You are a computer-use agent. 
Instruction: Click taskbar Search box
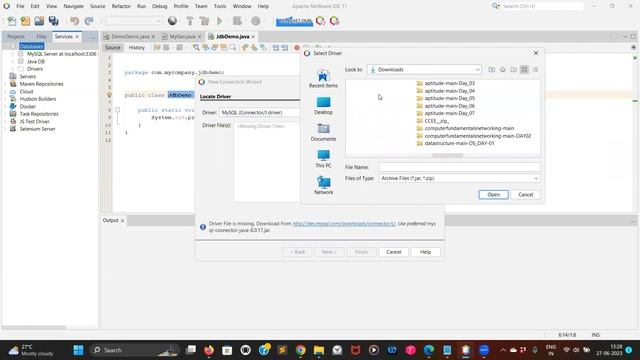[135, 350]
